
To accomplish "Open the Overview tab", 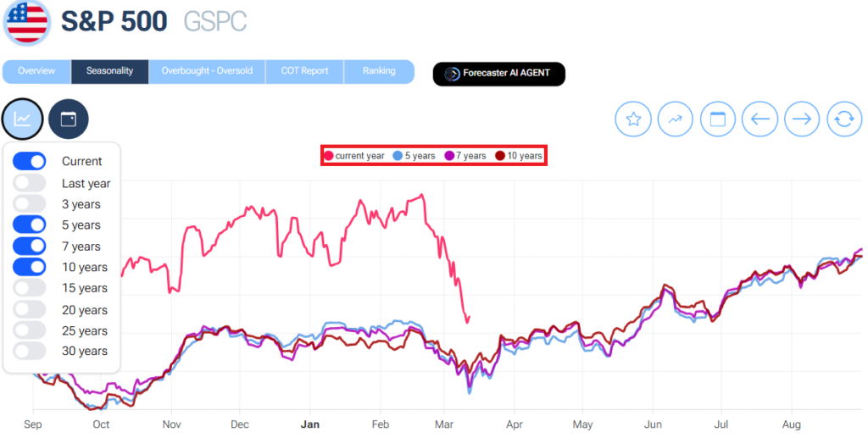I will pyautogui.click(x=36, y=71).
